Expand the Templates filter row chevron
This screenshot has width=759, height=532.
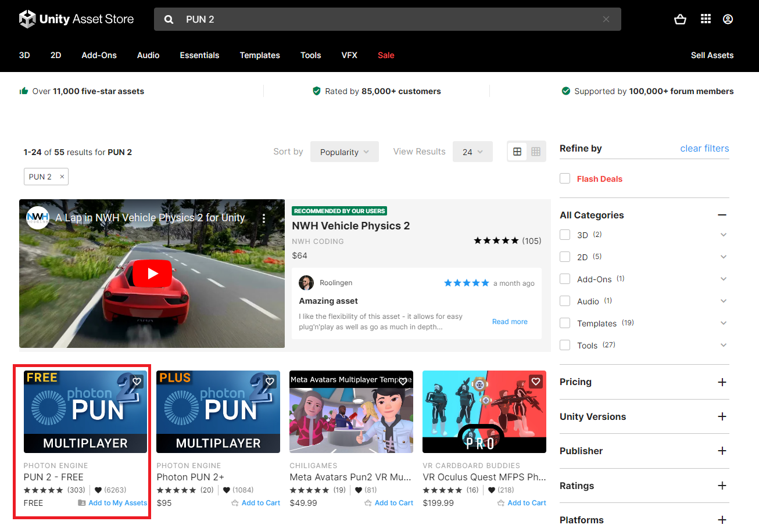point(724,323)
